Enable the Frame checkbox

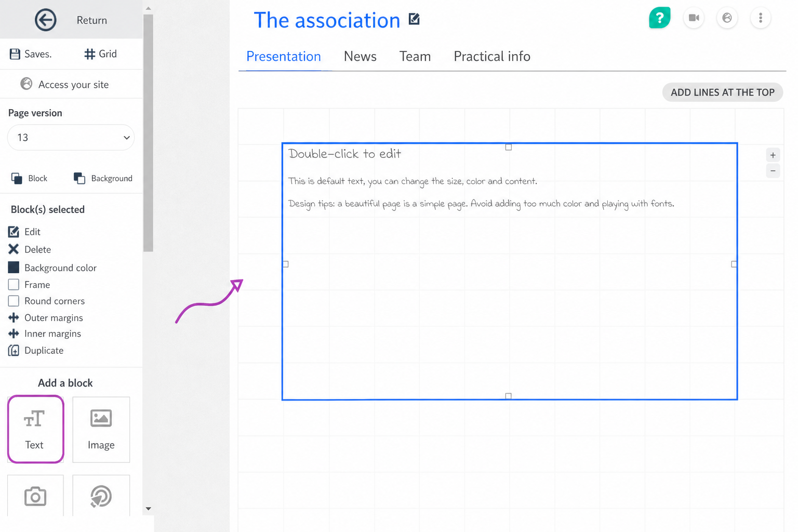point(14,285)
